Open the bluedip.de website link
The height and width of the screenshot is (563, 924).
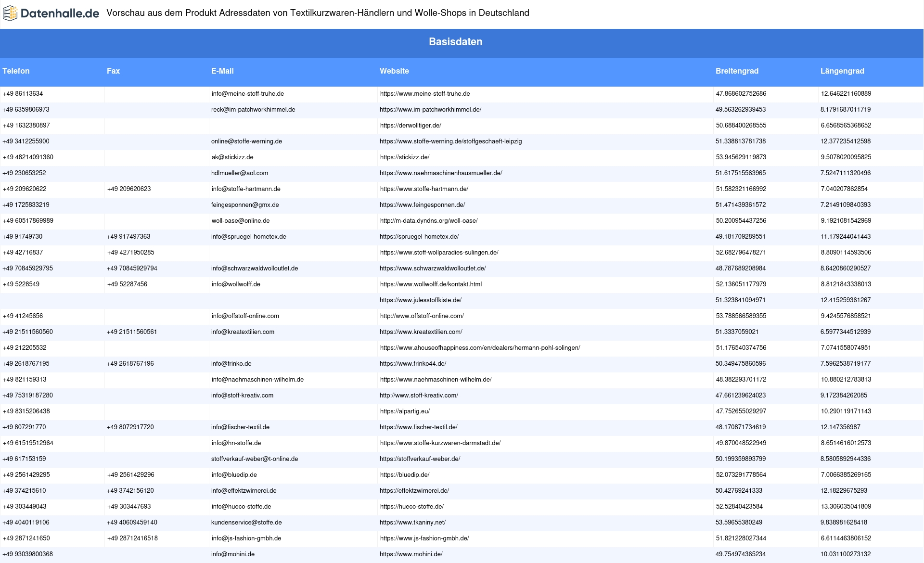point(405,475)
